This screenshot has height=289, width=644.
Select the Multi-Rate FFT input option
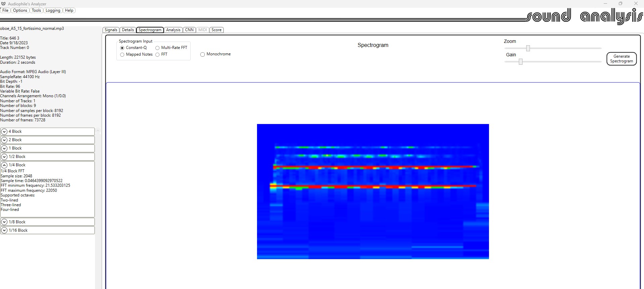click(157, 48)
